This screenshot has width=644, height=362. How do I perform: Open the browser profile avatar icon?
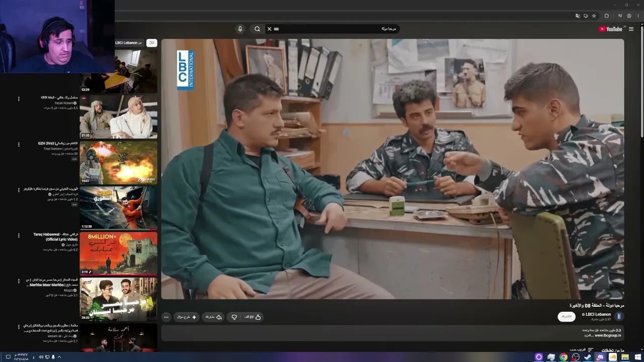[629, 16]
